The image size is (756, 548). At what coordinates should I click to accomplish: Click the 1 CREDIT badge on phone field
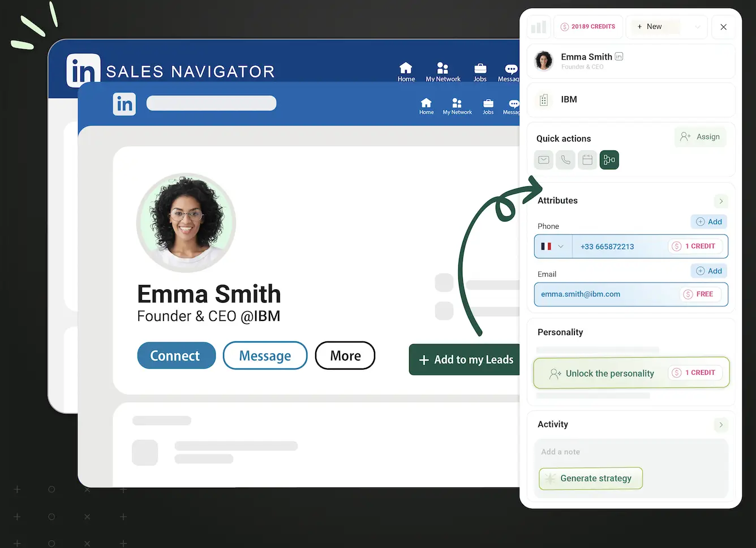point(694,246)
